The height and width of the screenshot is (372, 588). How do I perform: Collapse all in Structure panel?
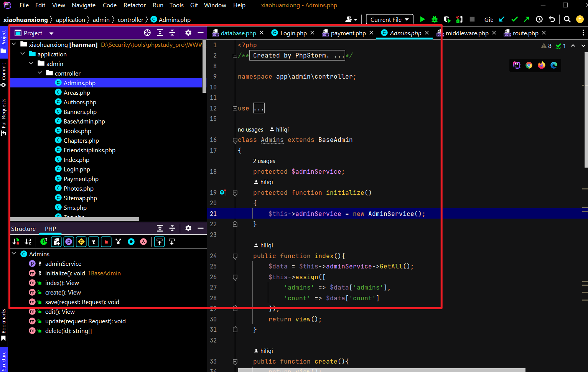click(x=172, y=229)
